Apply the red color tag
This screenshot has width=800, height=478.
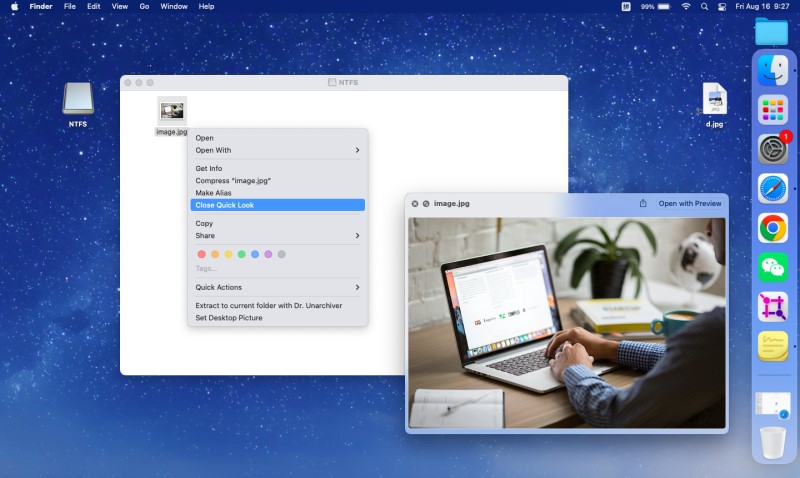tap(202, 254)
